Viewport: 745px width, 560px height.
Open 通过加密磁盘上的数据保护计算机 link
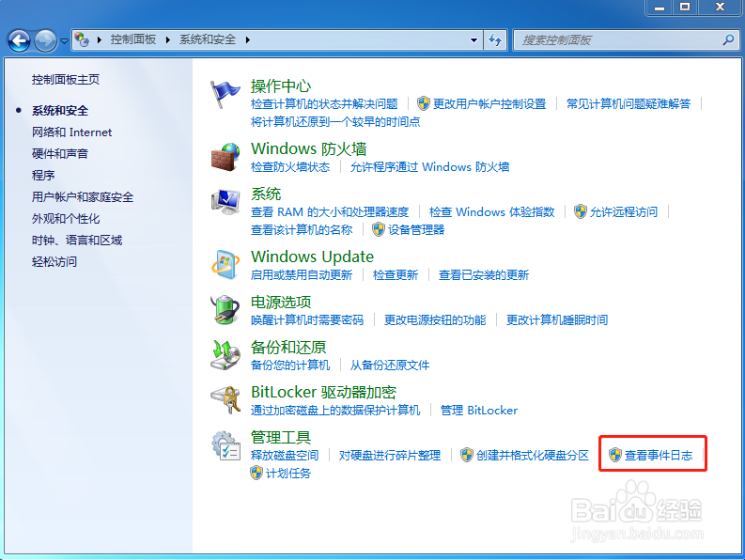335,411
